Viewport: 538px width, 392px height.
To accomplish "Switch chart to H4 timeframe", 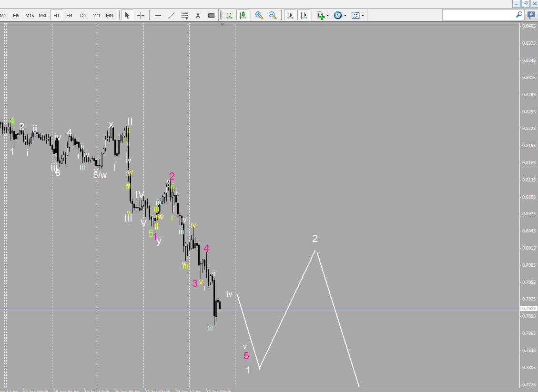I will [69, 15].
